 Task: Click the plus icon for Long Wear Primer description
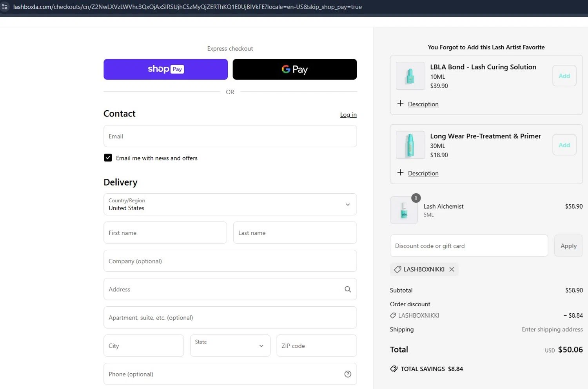(x=400, y=173)
